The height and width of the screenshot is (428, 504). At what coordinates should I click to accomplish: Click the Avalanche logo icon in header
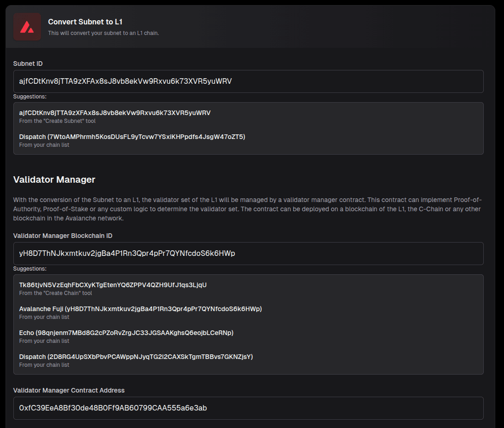tap(27, 27)
